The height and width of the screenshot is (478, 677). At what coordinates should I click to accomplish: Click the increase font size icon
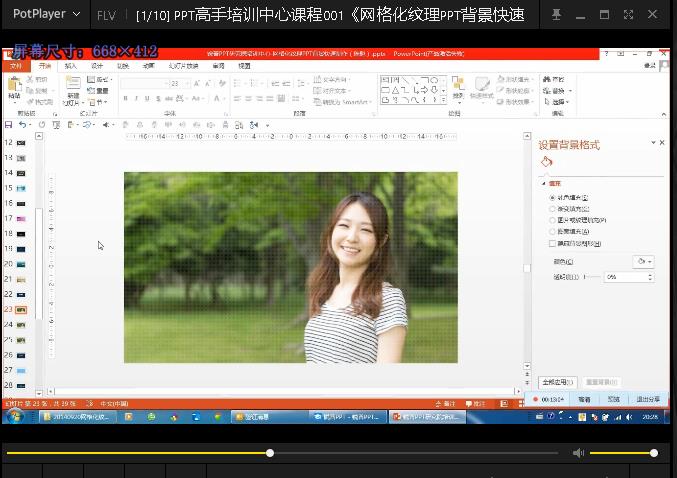coord(196,83)
